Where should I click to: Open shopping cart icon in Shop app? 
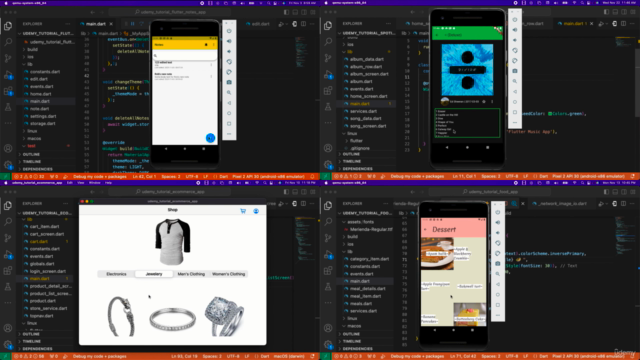coord(243,211)
